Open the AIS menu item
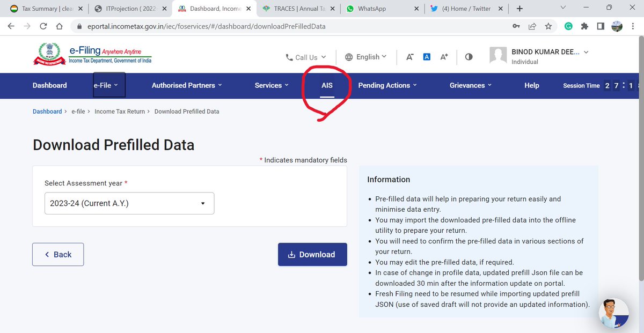The width and height of the screenshot is (644, 333). pyautogui.click(x=327, y=85)
